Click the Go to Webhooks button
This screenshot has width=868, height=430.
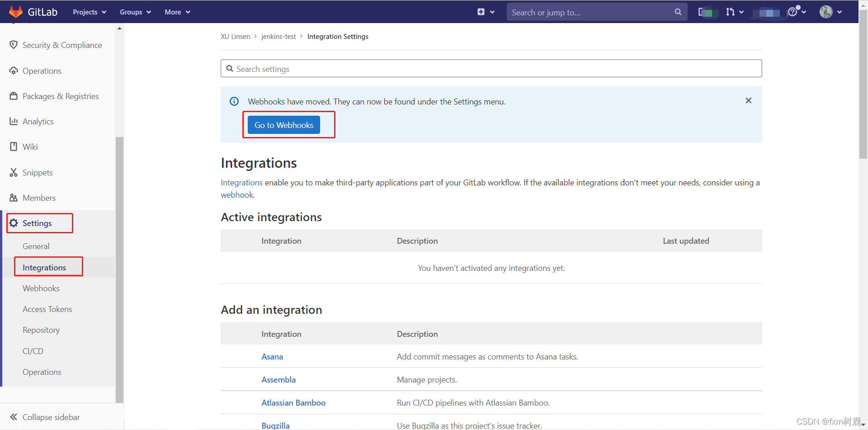pos(284,125)
